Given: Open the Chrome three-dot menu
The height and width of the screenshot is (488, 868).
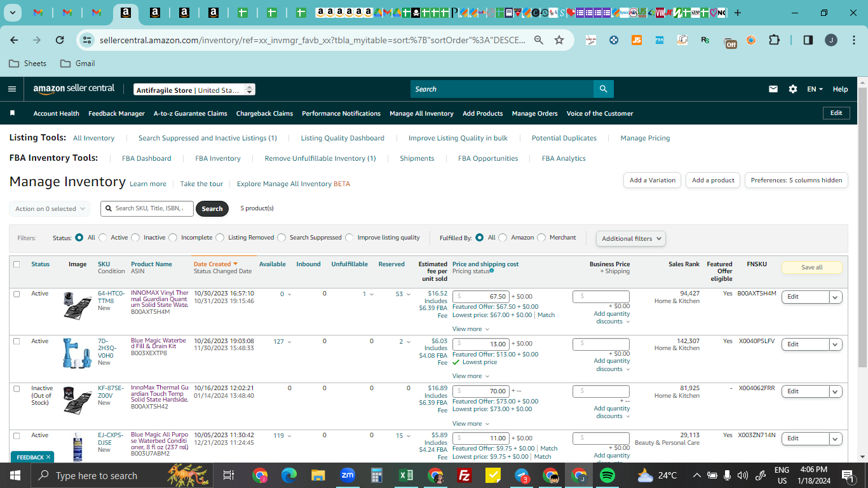Looking at the screenshot, I should 853,40.
